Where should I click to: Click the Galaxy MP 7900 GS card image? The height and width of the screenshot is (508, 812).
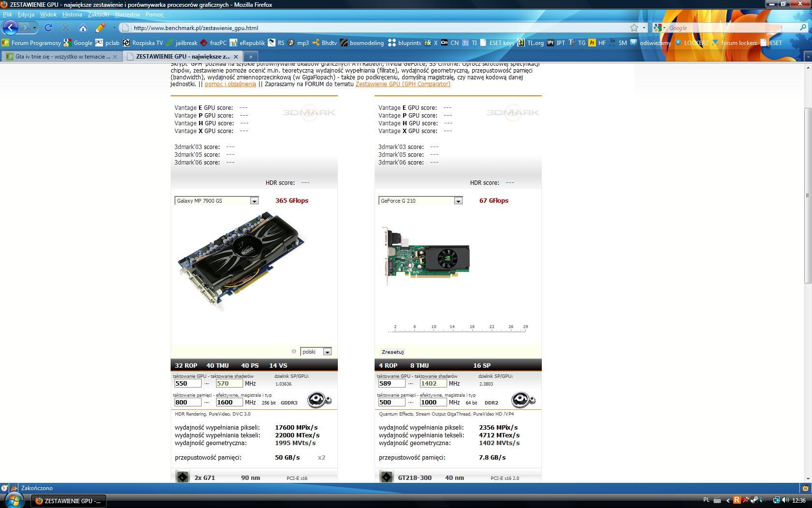click(241, 261)
